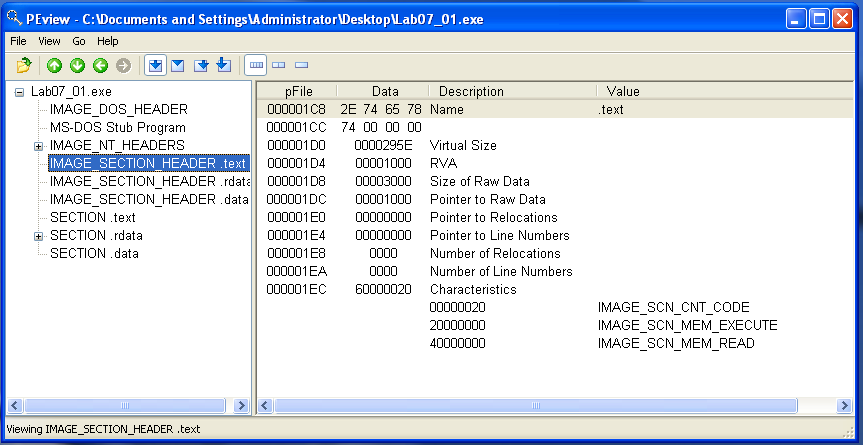Click IMAGE_SCN_MEM_READ value
The height and width of the screenshot is (445, 863).
(x=676, y=343)
